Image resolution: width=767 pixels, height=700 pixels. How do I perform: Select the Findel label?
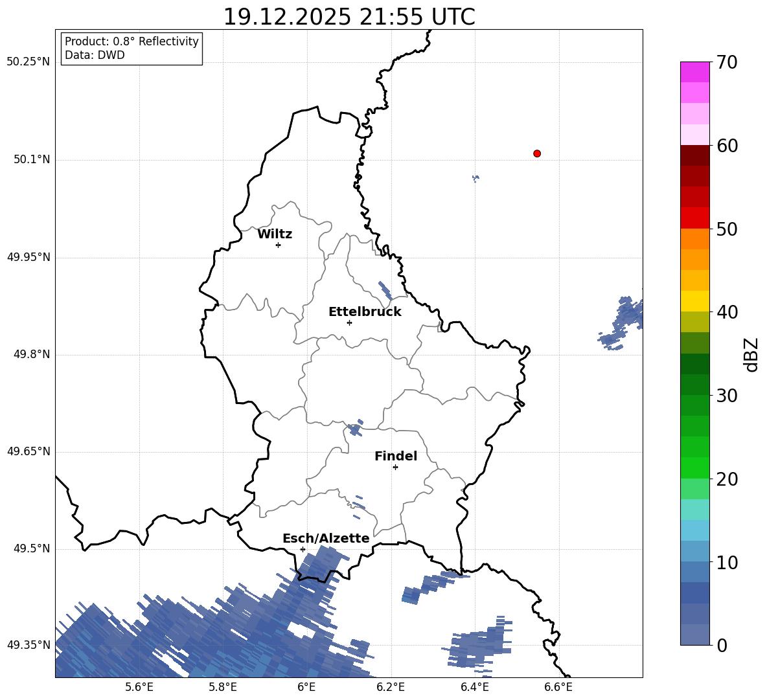tap(396, 456)
